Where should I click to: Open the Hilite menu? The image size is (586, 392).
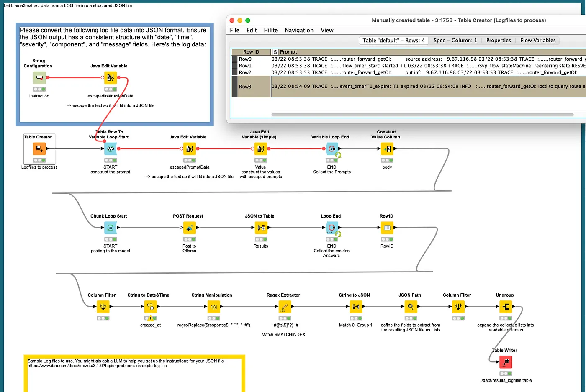click(x=271, y=30)
